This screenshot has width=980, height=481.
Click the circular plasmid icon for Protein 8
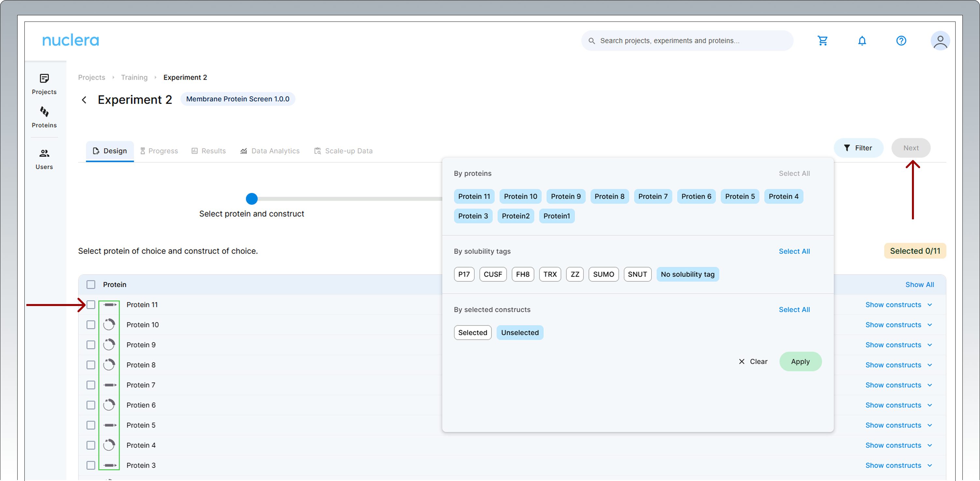click(109, 365)
